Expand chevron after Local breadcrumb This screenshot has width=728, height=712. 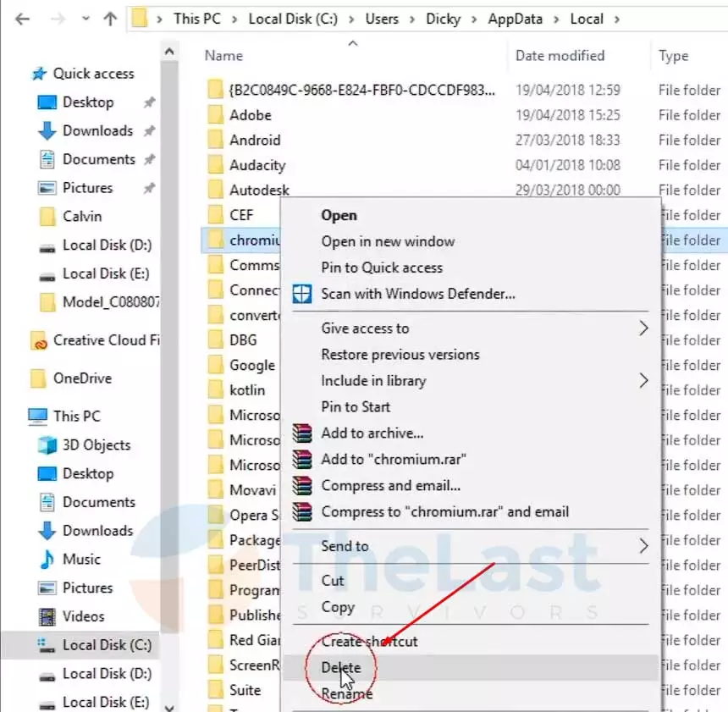(617, 19)
